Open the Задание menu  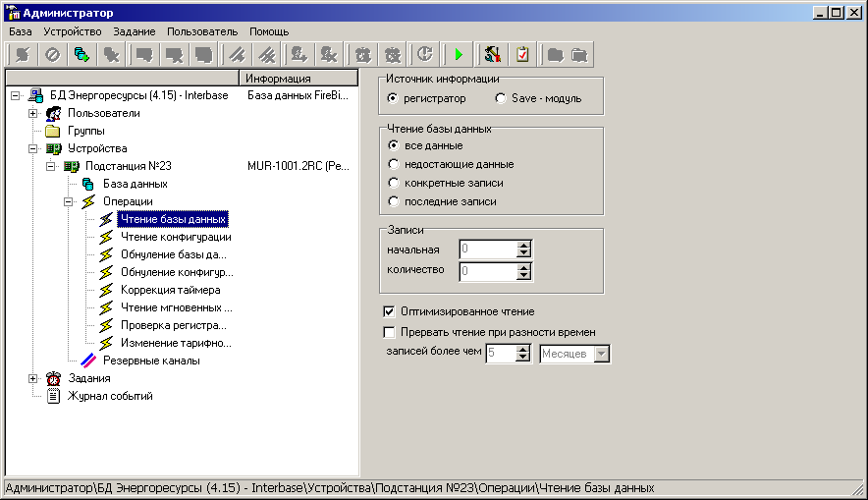click(x=135, y=31)
